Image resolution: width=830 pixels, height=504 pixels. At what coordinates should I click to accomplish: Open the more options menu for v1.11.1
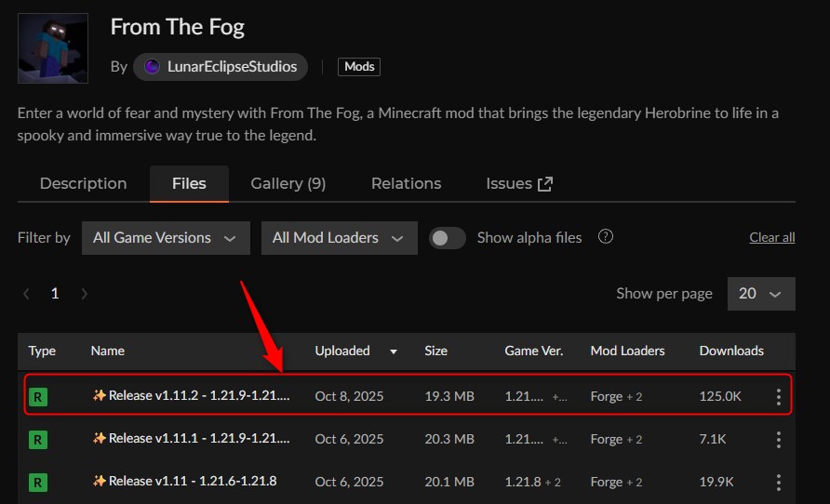778,439
